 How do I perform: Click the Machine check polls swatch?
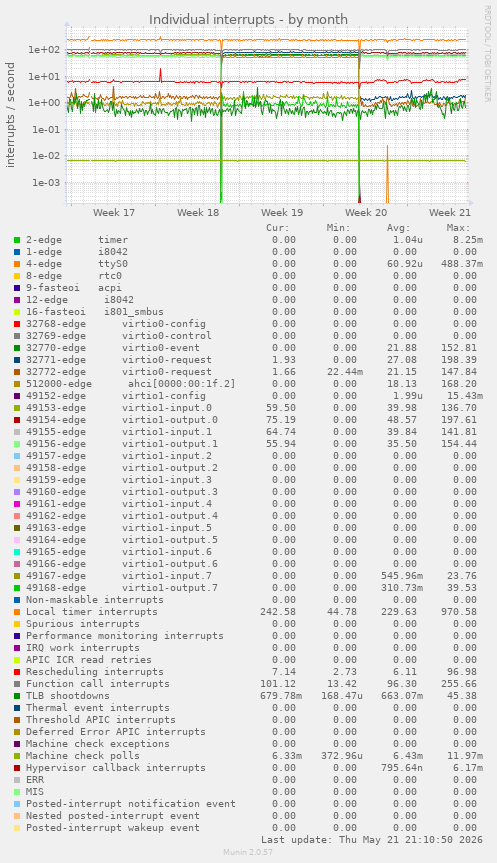(x=17, y=756)
